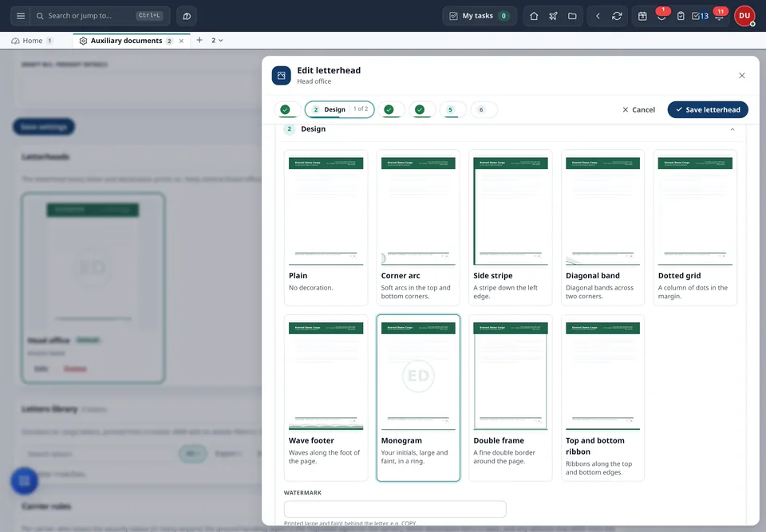Image resolution: width=766 pixels, height=532 pixels.
Task: Select the Monogram design card
Action: [418, 398]
